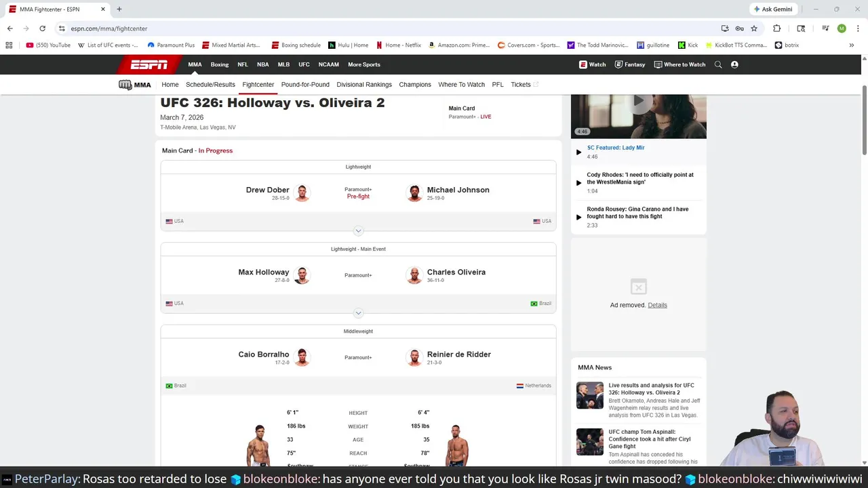Click the Ad removed Details link
Screen dimensions: 868x488
pos(657,305)
